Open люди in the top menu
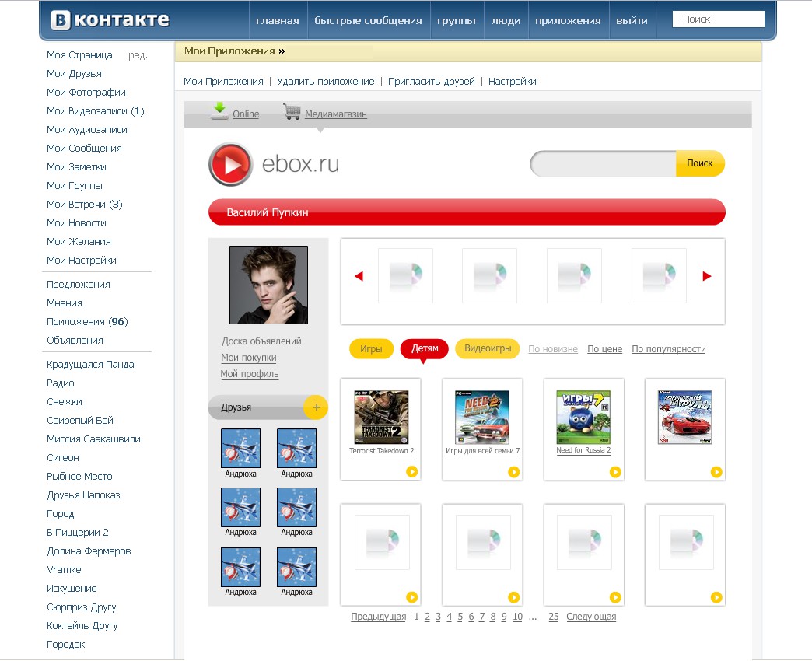Viewport: 812px width, 661px height. pyautogui.click(x=506, y=21)
